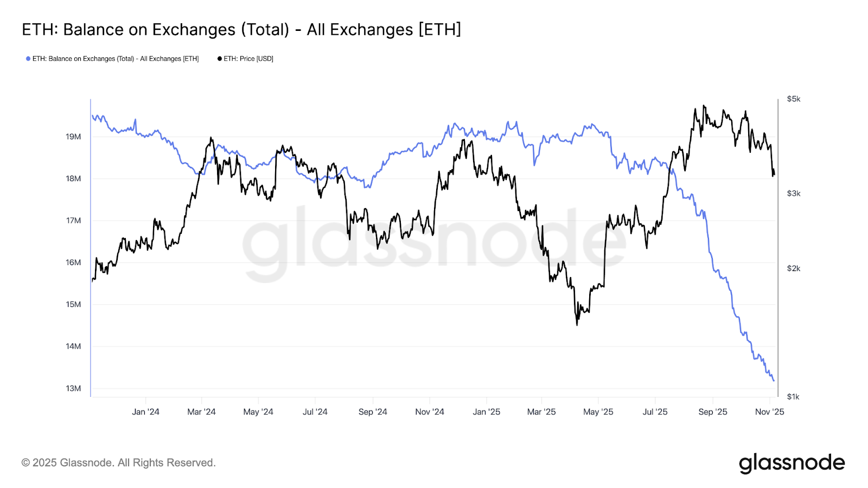Viewport: 868px width, 488px height.
Task: Click the chart title 'ETH: Balance on Exchanges (Total)'
Action: [x=241, y=29]
